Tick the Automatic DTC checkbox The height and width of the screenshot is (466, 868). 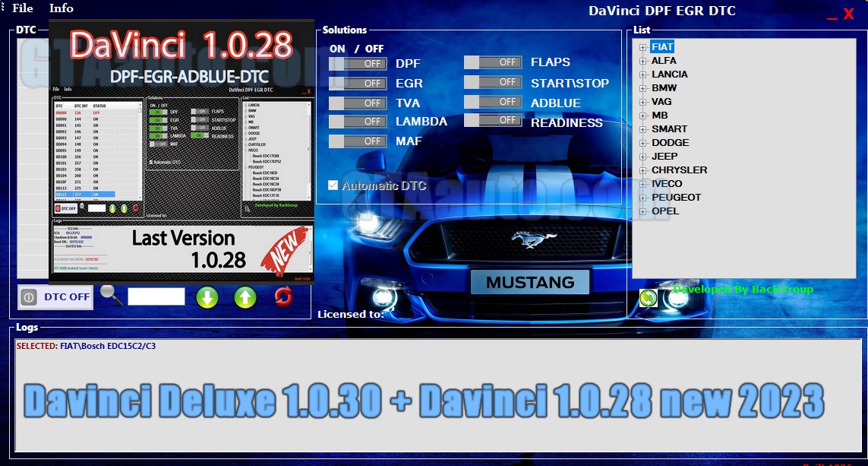tap(333, 185)
